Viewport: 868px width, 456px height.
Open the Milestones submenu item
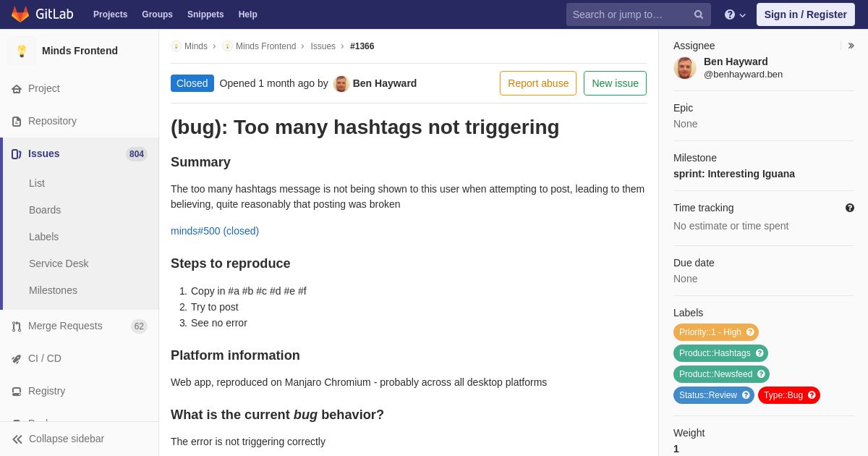[x=53, y=290]
